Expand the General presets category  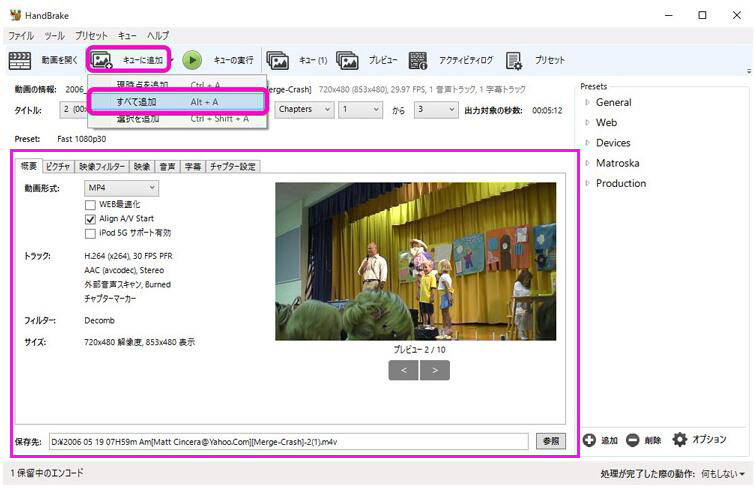(588, 102)
